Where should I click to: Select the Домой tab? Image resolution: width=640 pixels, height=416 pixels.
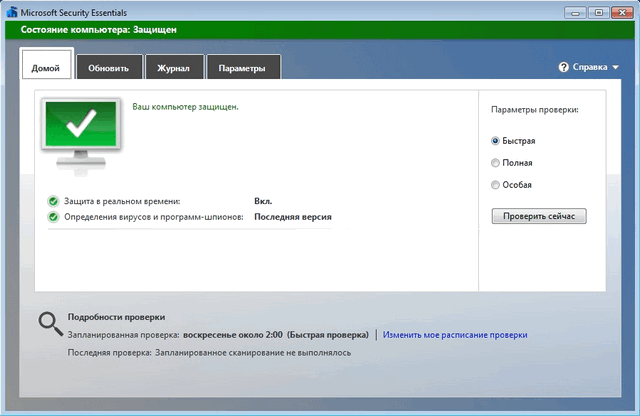pyautogui.click(x=46, y=68)
